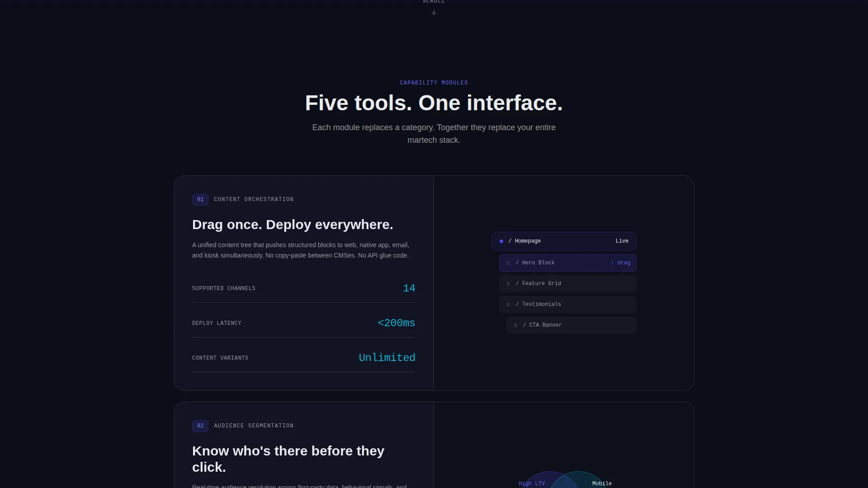Click the CAPABILITY MODULES label

pos(434,83)
